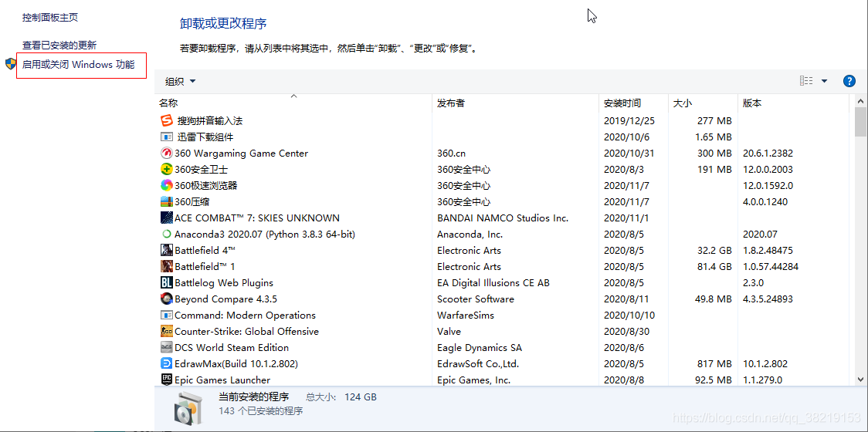This screenshot has height=432, width=868.
Task: Click the EdrawMax blue icon
Action: click(167, 364)
